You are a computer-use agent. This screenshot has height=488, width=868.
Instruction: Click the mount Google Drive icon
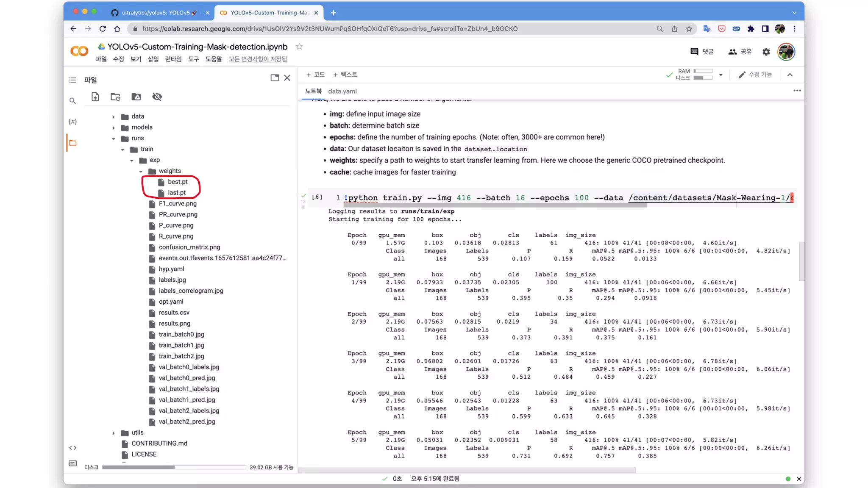point(136,97)
